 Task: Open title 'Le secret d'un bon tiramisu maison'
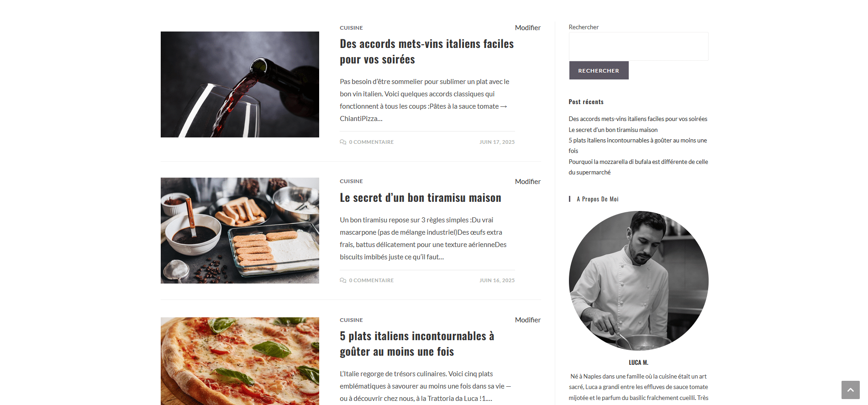point(421,198)
